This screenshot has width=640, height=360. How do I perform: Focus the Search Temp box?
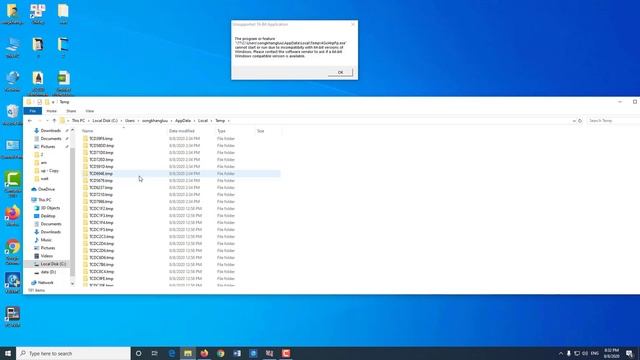click(612, 121)
